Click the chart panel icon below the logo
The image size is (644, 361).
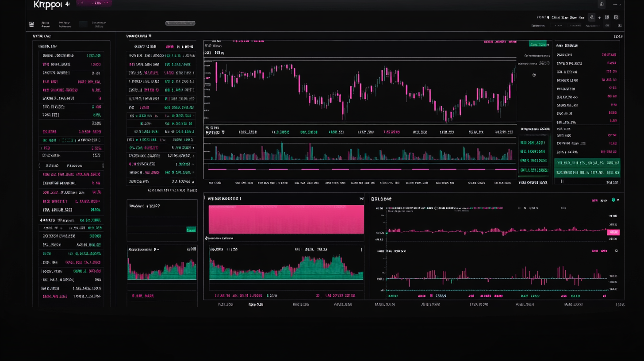31,24
